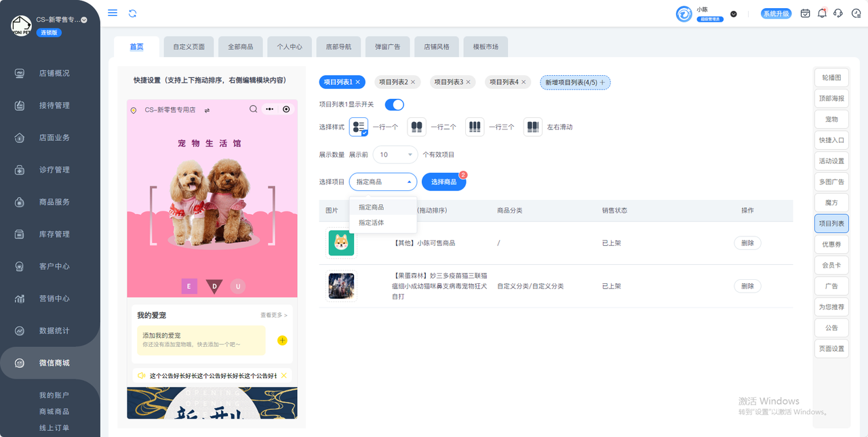Image resolution: width=868 pixels, height=437 pixels.
Task: Click yellow plus to add pet
Action: pyautogui.click(x=282, y=340)
